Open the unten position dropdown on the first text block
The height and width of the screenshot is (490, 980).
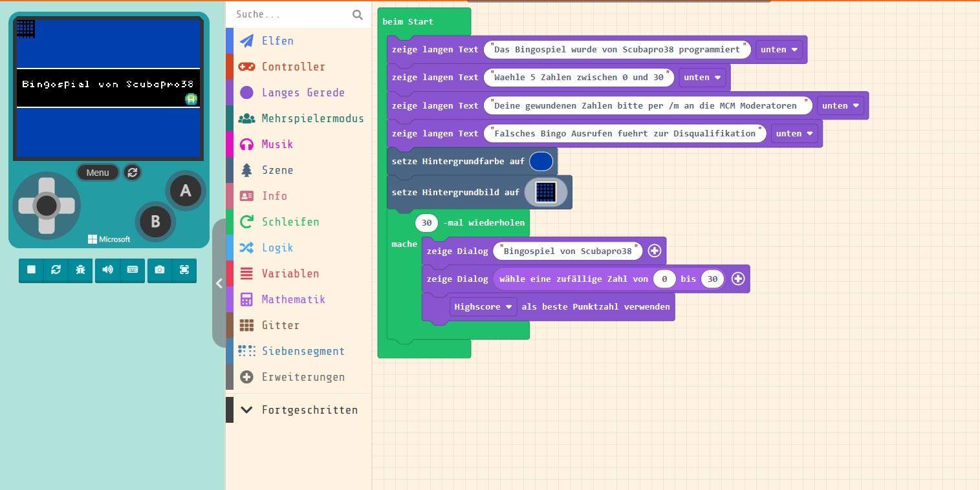click(x=779, y=49)
